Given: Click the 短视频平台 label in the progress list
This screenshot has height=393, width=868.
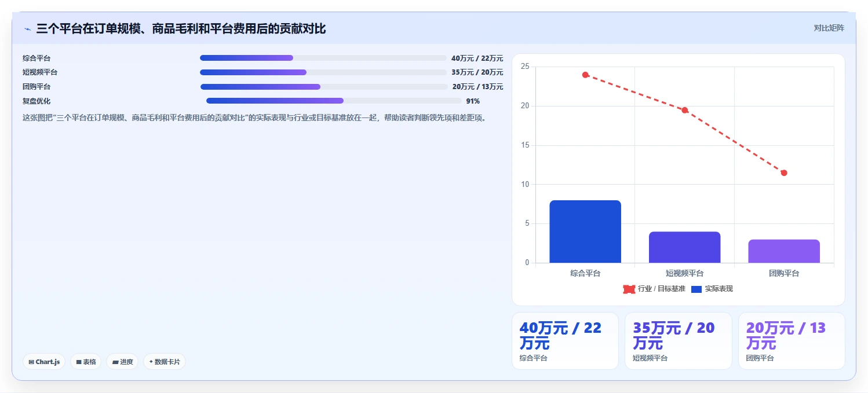Looking at the screenshot, I should click(x=40, y=72).
